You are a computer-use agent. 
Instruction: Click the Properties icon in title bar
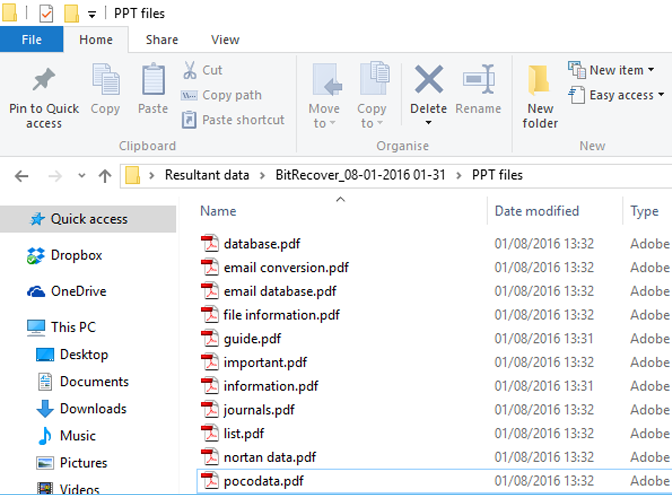coord(46,13)
